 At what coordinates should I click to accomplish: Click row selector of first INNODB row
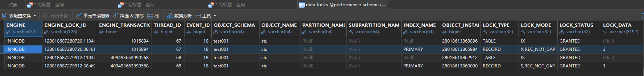click(2, 41)
